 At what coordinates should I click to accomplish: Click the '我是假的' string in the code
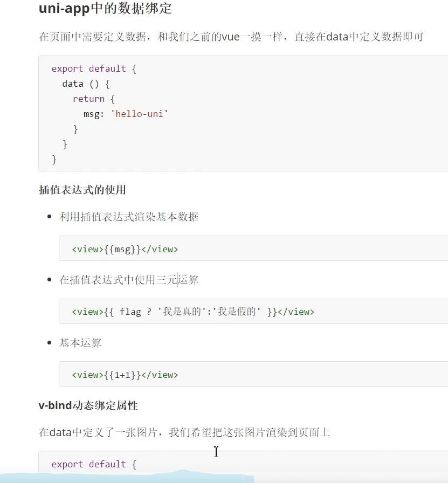coord(237,312)
